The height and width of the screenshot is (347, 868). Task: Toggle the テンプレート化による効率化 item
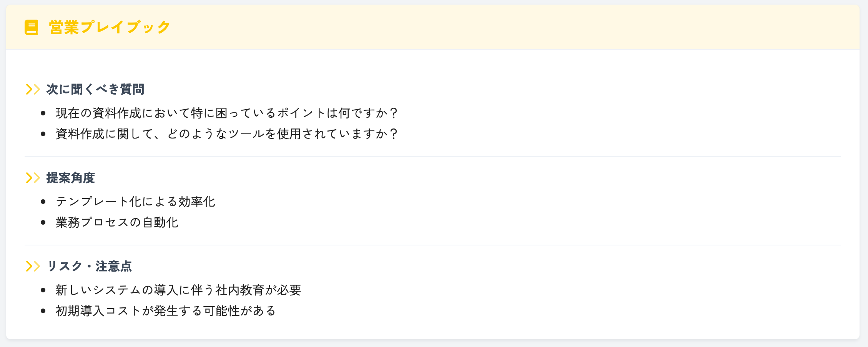click(136, 200)
